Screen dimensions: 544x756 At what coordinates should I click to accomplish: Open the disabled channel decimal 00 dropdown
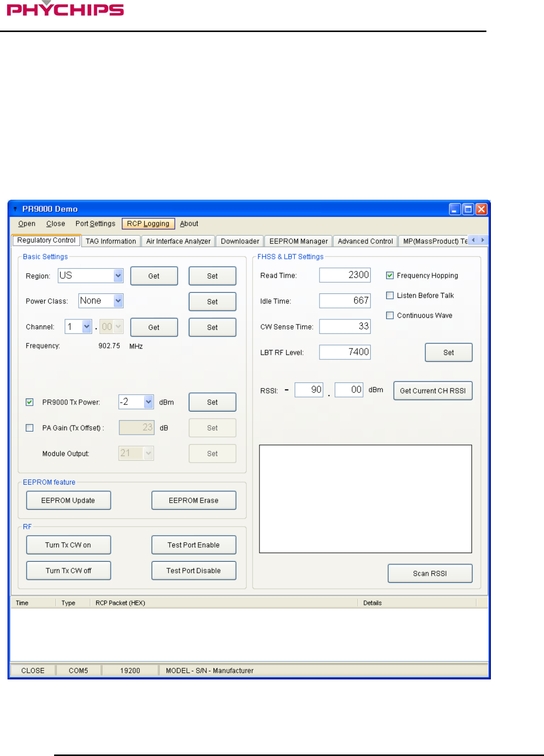pyautogui.click(x=118, y=326)
